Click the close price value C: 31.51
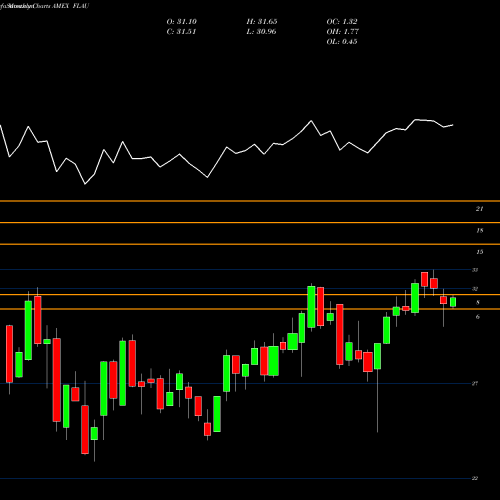The image size is (500, 500). pyautogui.click(x=181, y=31)
